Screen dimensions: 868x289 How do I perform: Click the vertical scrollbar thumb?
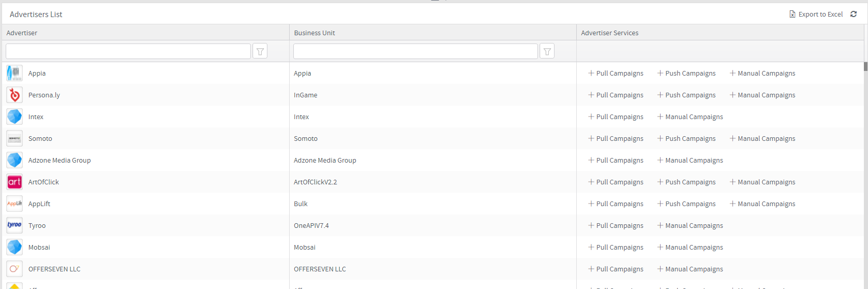[865, 66]
